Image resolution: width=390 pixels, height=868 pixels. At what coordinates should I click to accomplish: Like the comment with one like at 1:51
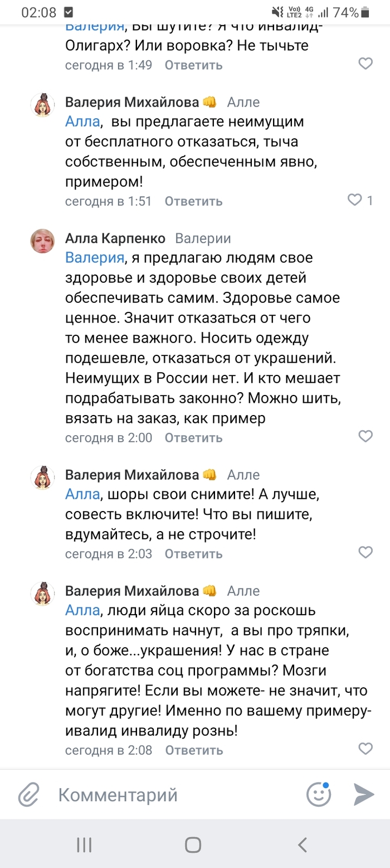click(355, 200)
